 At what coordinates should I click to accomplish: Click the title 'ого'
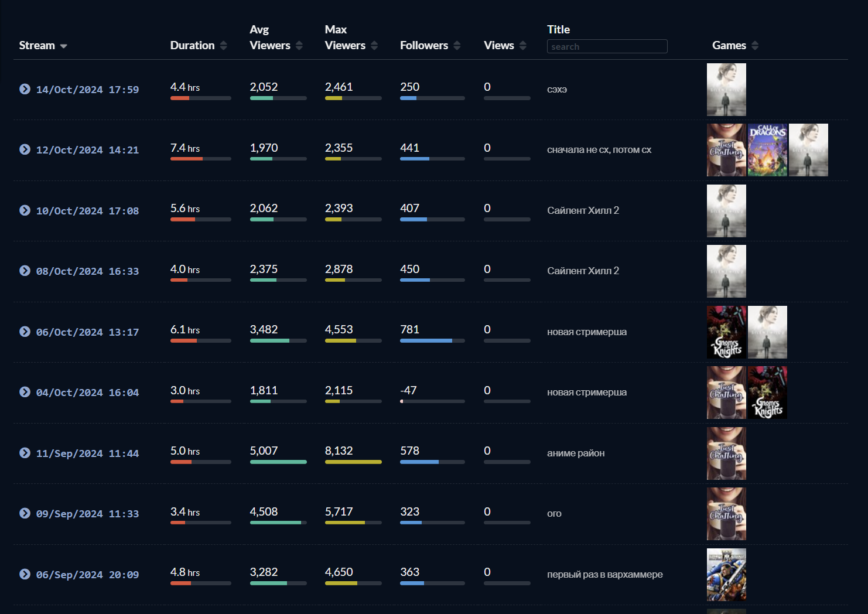(x=554, y=514)
